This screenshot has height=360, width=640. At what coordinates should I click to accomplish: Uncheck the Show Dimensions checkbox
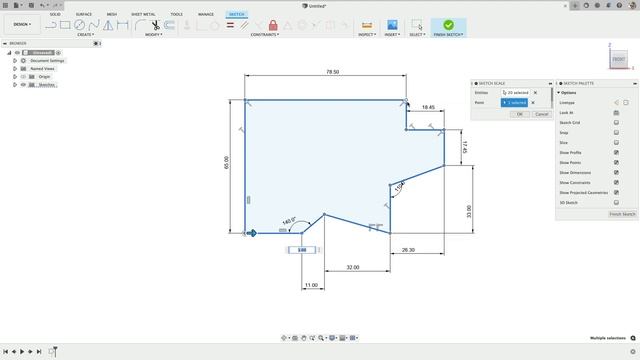coord(616,172)
